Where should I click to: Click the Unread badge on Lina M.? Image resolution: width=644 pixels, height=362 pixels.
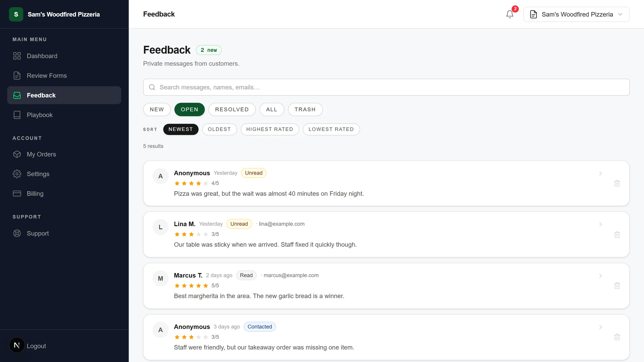(x=239, y=224)
